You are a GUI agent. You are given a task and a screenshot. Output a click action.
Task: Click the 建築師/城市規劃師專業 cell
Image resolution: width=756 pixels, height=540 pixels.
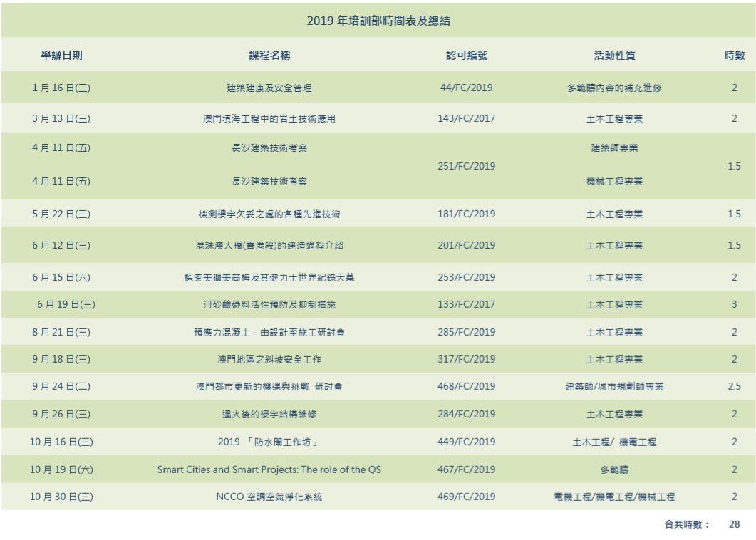pos(614,386)
